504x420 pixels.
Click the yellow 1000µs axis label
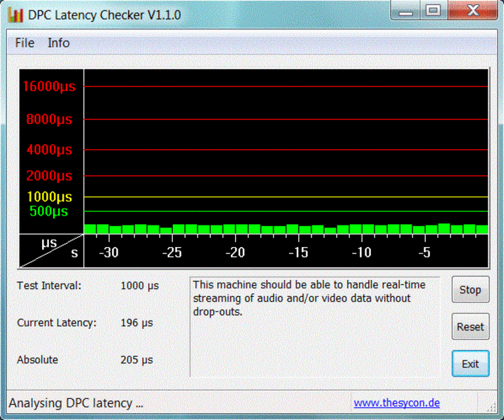(49, 197)
